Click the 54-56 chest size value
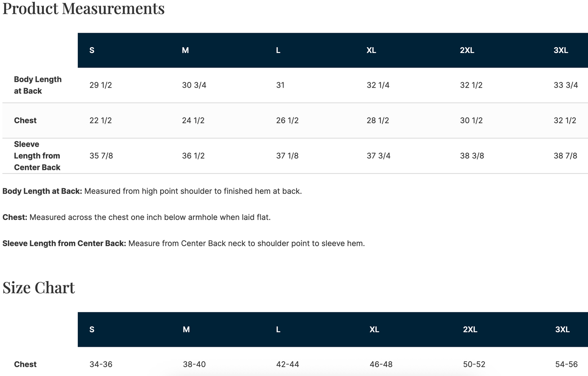 tap(566, 364)
